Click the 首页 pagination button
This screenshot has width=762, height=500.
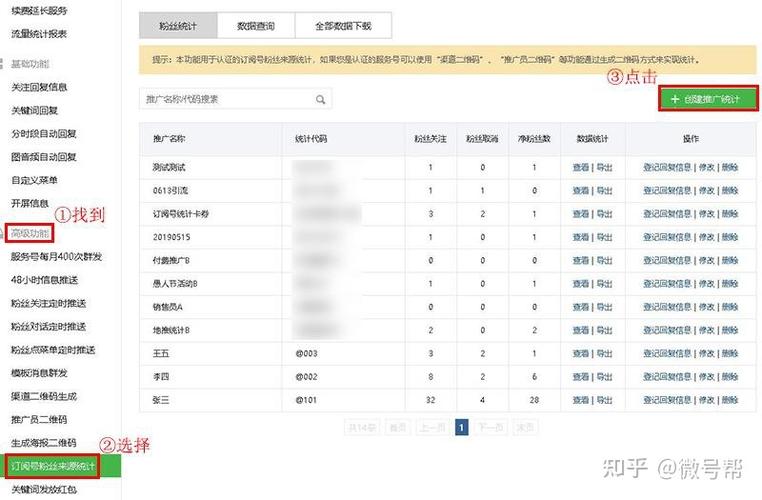(x=398, y=428)
